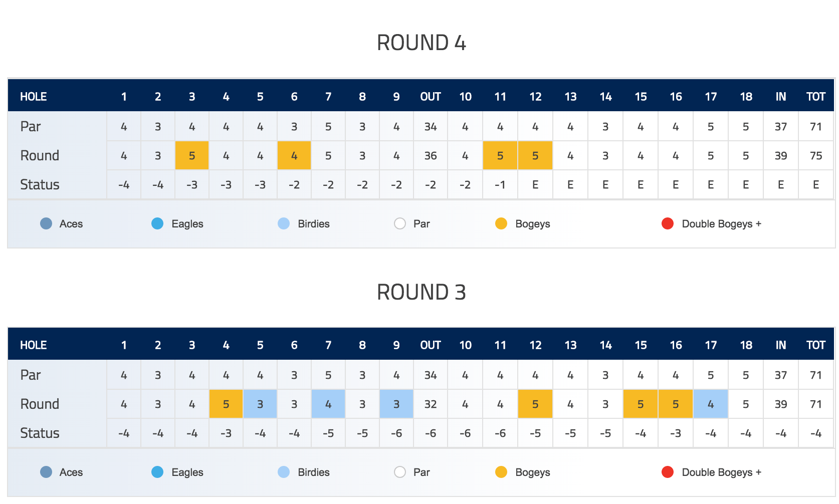
Task: Click the Eagles legend dot in Round 4
Action: pyautogui.click(x=157, y=223)
